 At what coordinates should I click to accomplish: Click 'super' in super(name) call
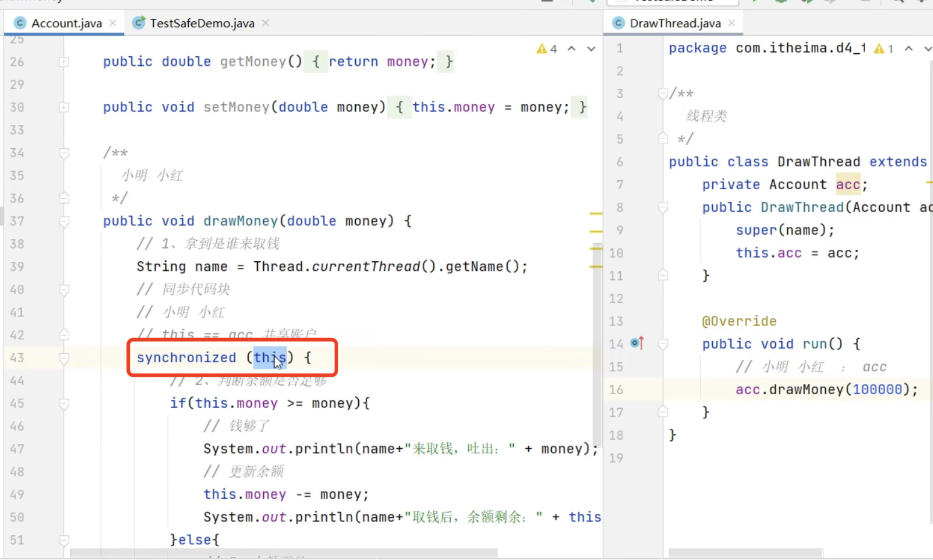click(x=756, y=230)
